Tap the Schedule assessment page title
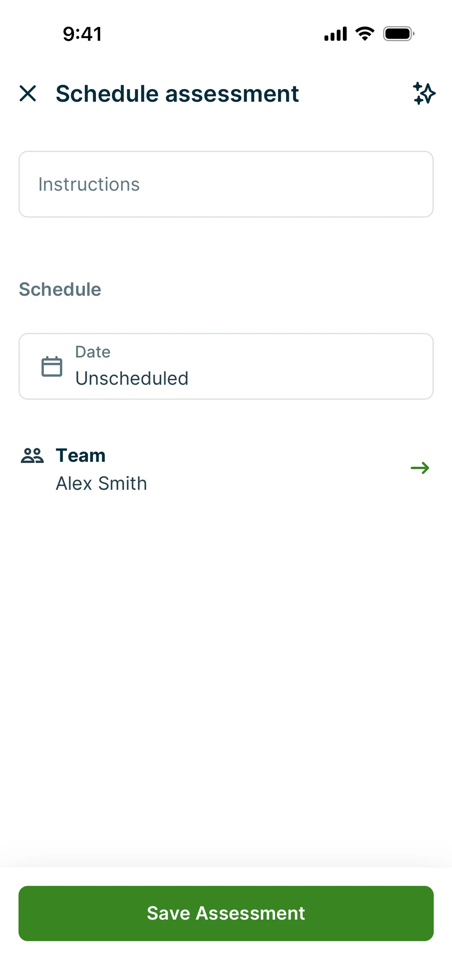452x980 pixels. (177, 93)
